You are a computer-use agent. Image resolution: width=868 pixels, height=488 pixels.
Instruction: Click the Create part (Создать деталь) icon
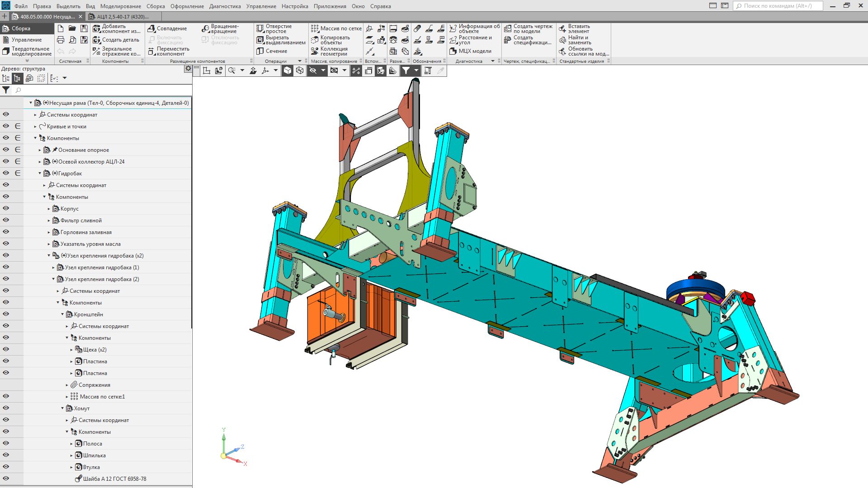pos(96,40)
